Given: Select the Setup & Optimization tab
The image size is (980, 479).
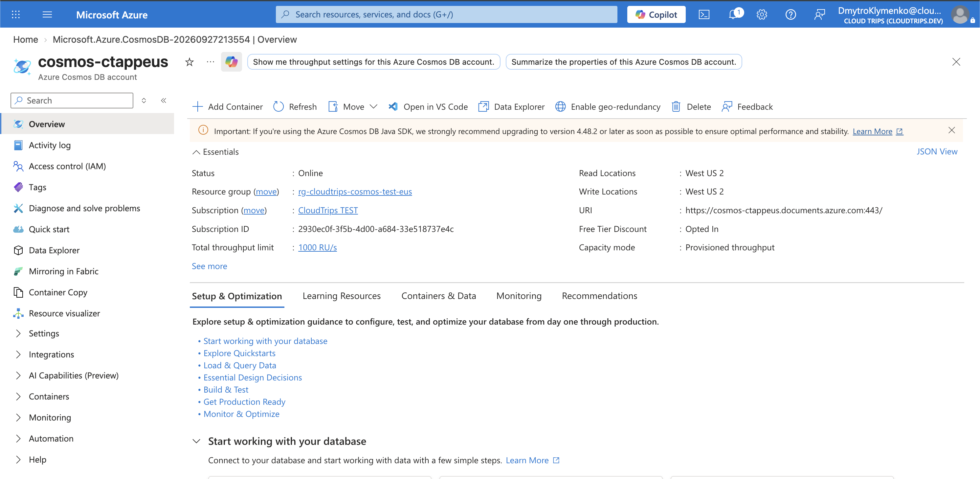Looking at the screenshot, I should pos(237,296).
